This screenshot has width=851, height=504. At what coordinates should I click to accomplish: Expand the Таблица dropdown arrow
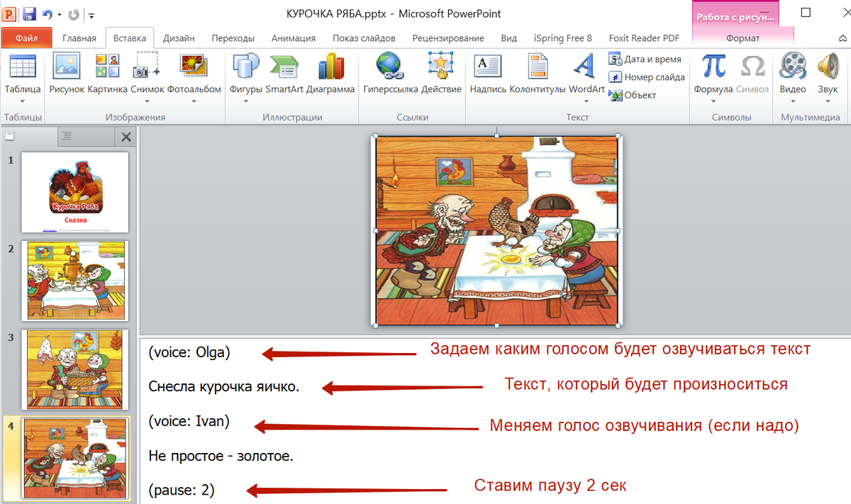(22, 101)
